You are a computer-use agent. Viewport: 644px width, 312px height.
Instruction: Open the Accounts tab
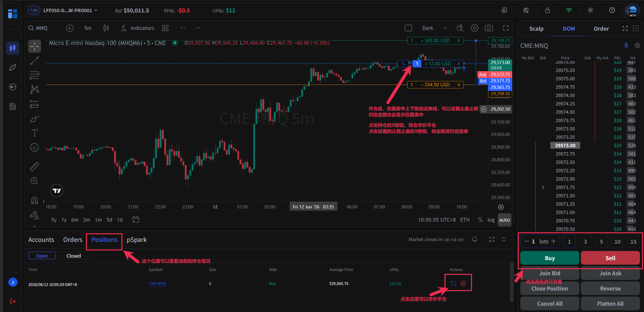tap(41, 240)
